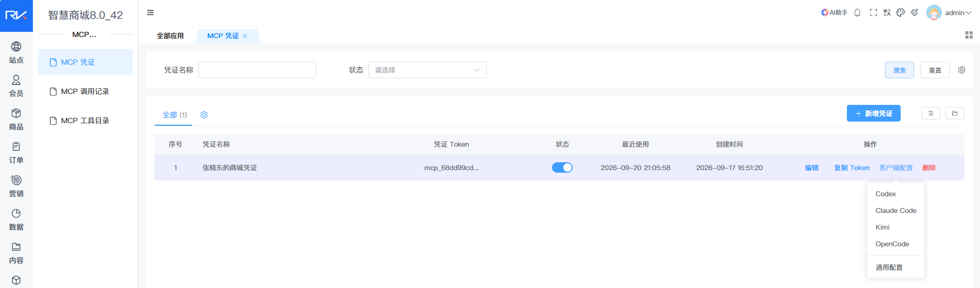Click the 创建时间 column header

(729, 144)
